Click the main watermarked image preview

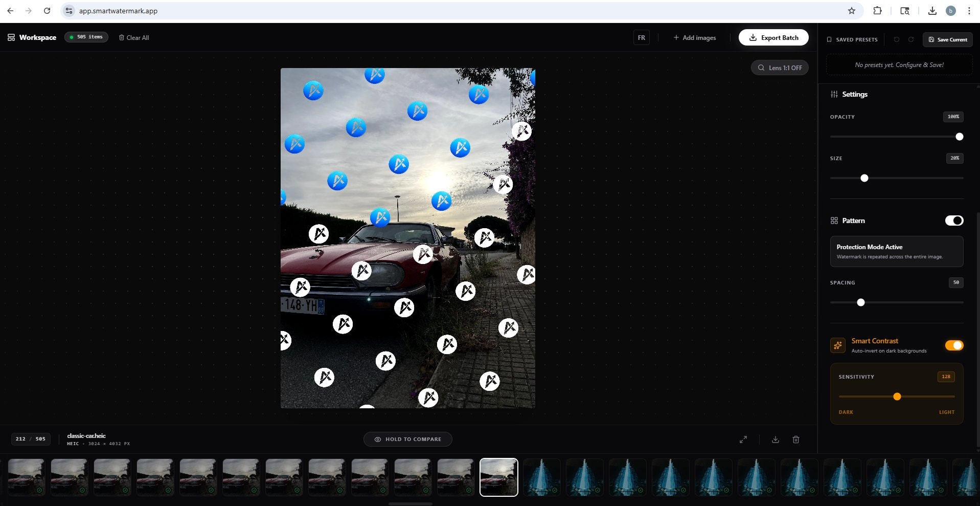[x=408, y=238]
